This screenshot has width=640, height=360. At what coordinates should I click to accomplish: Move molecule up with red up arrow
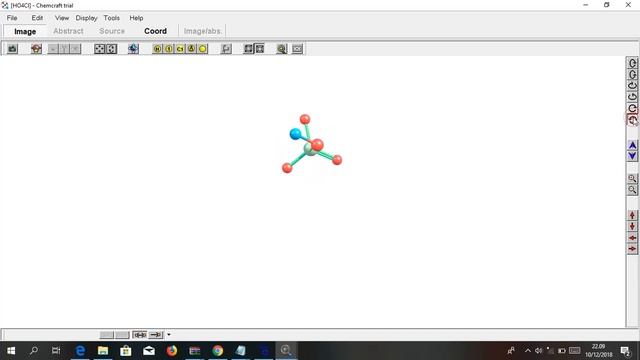click(632, 215)
